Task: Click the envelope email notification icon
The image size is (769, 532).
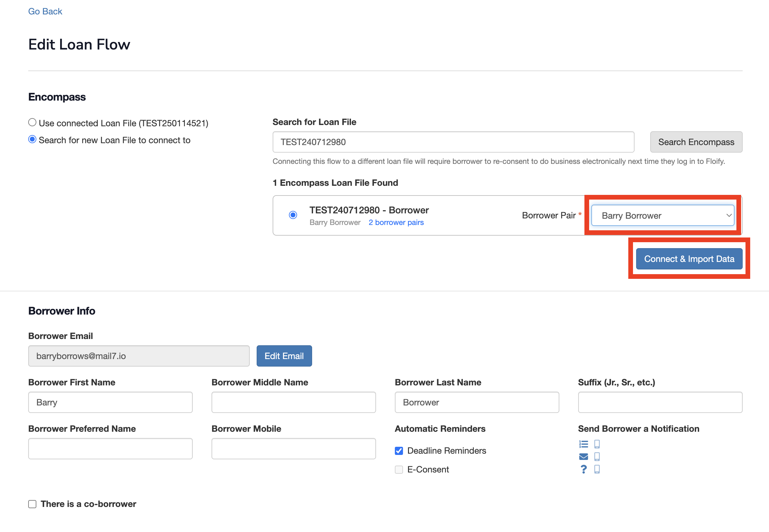Action: [583, 457]
